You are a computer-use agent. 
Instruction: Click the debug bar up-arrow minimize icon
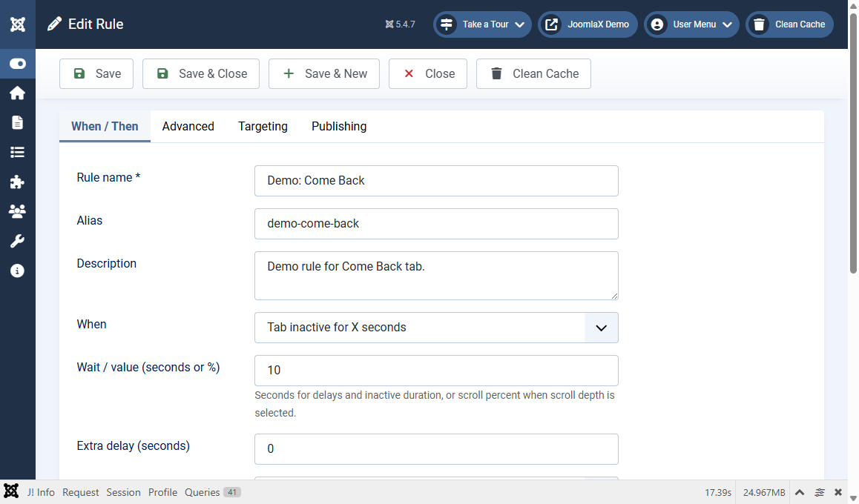(800, 492)
